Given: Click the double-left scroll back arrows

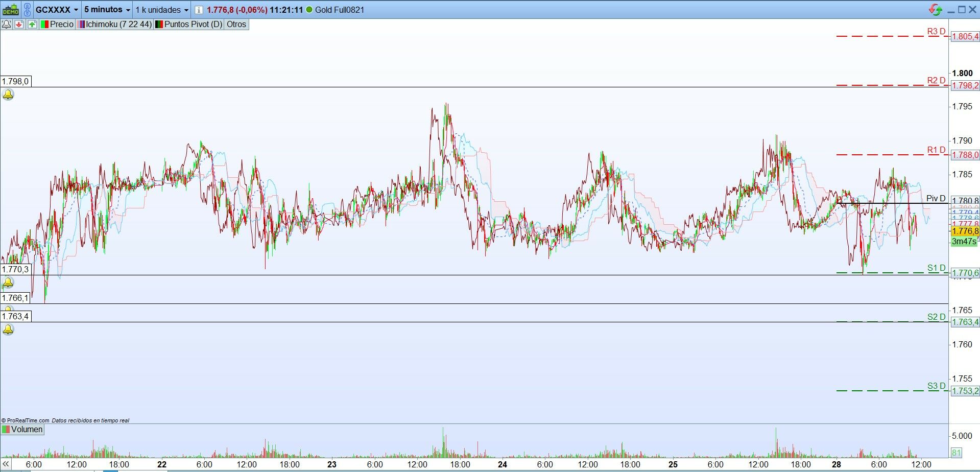Looking at the screenshot, I should [x=6, y=464].
